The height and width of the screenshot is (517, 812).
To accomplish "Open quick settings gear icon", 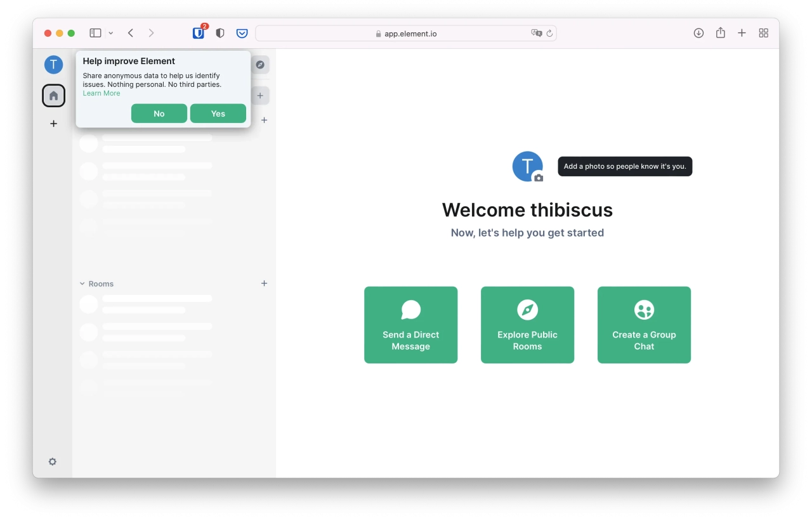I will pyautogui.click(x=53, y=462).
